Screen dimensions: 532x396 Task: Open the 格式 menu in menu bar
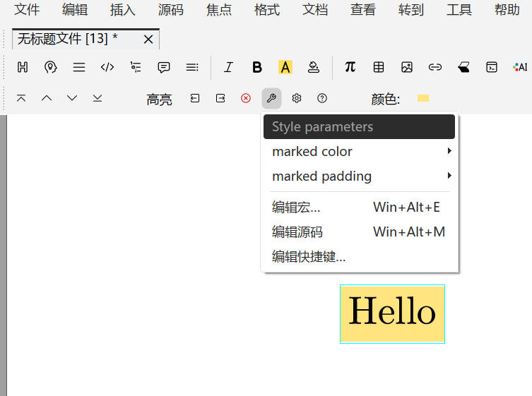tap(267, 10)
